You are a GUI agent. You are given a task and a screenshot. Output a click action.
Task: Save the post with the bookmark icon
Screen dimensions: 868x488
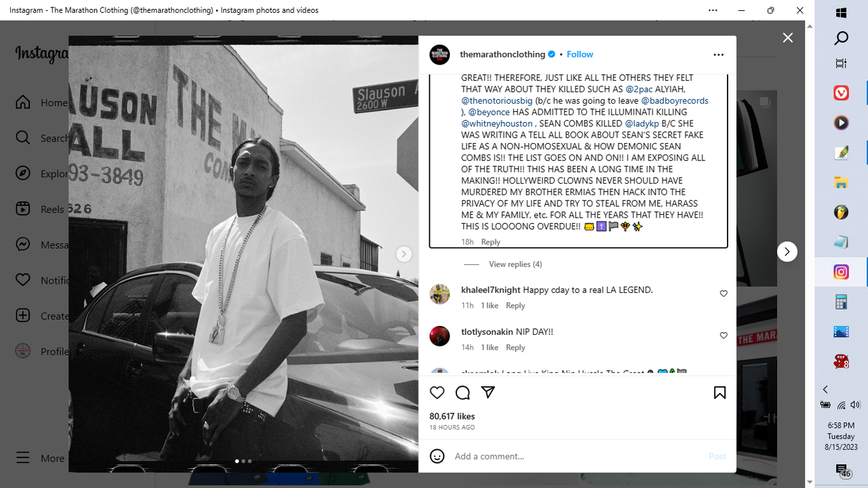coord(719,392)
